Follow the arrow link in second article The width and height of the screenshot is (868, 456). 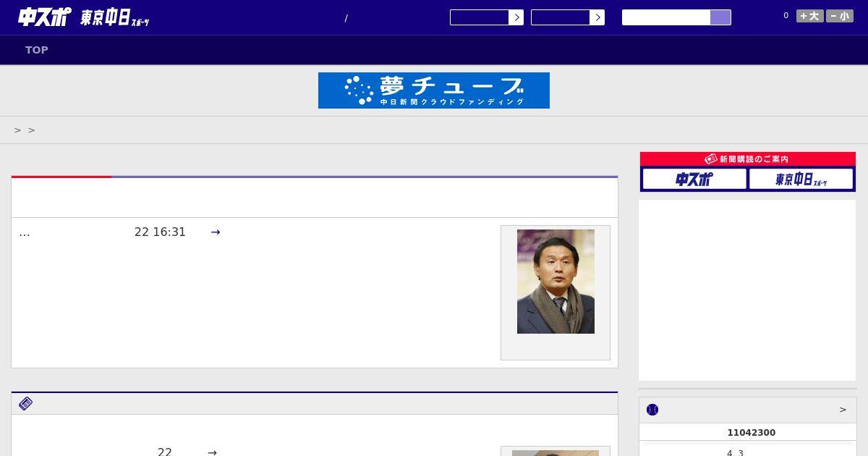212,452
